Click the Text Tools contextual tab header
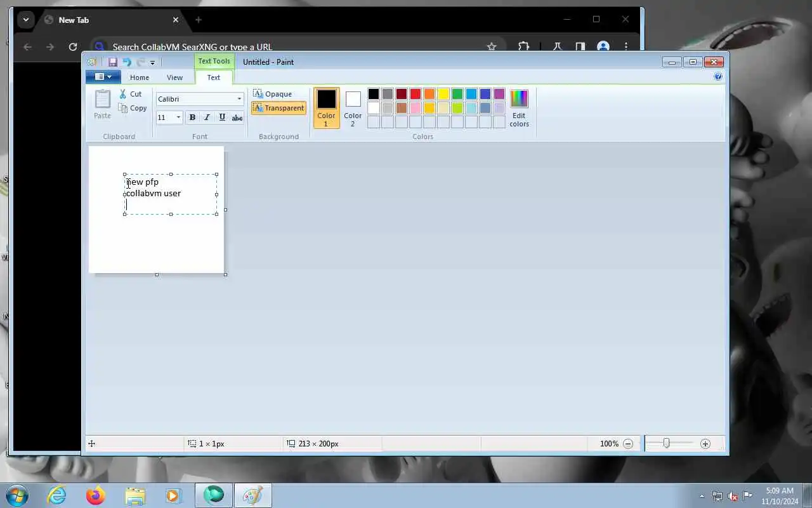 click(214, 62)
